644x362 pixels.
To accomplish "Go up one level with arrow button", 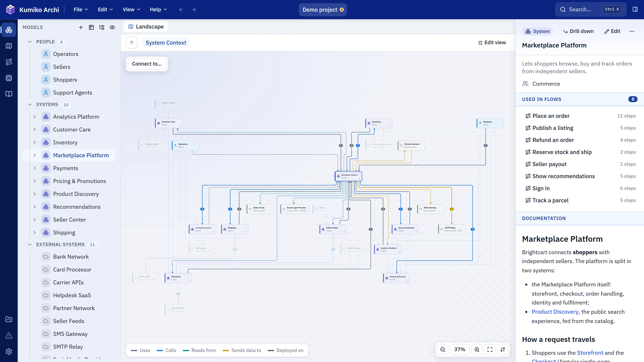I will [x=131, y=43].
